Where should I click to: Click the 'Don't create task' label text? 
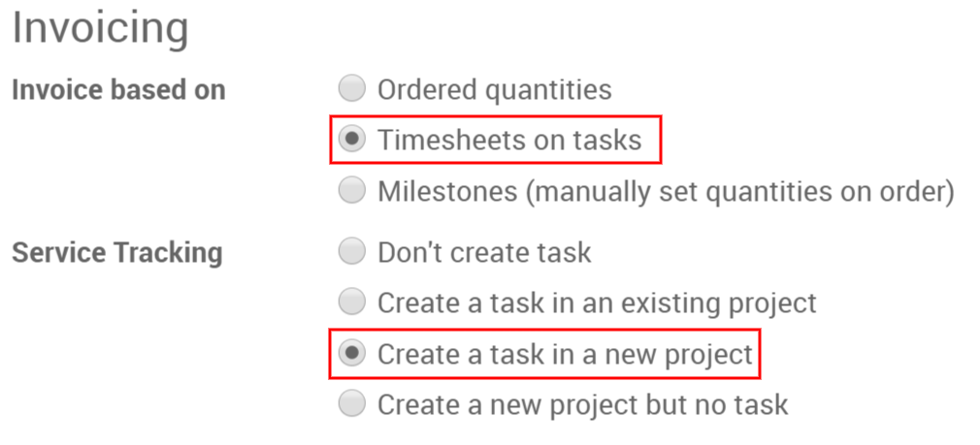483,253
